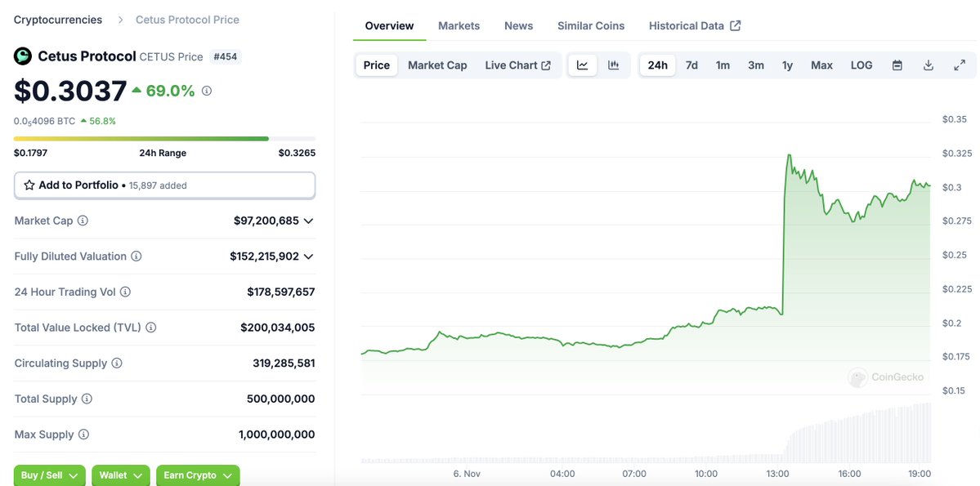Viewport: 980px width, 486px height.
Task: Open the calendar date range picker
Action: point(897,65)
